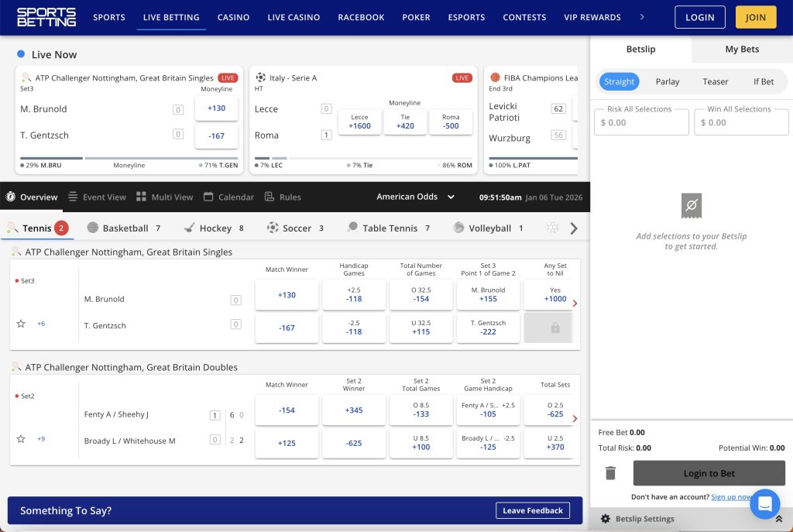793x532 pixels.
Task: Switch the bet type to Parlay
Action: (x=667, y=81)
